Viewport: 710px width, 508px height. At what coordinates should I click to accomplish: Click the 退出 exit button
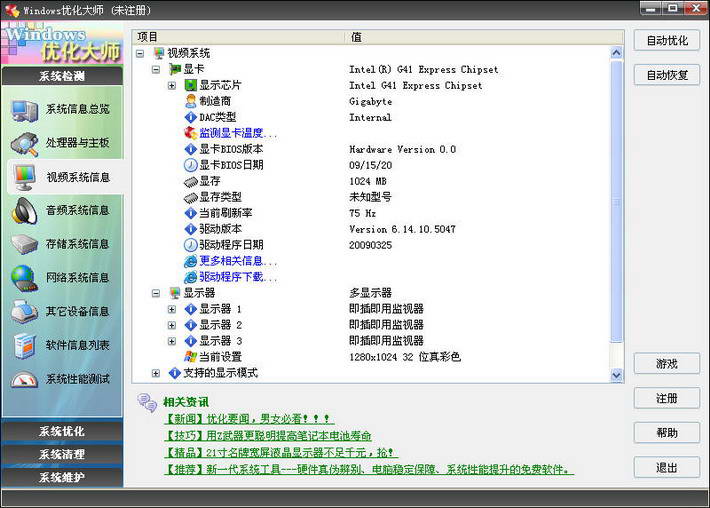667,467
